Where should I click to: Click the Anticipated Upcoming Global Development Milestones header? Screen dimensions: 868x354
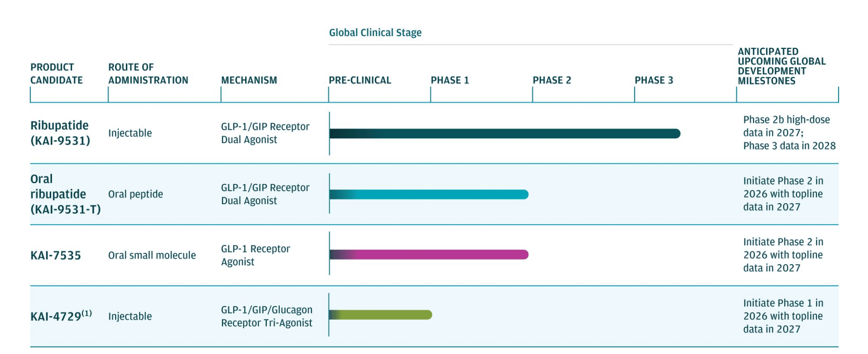point(781,66)
